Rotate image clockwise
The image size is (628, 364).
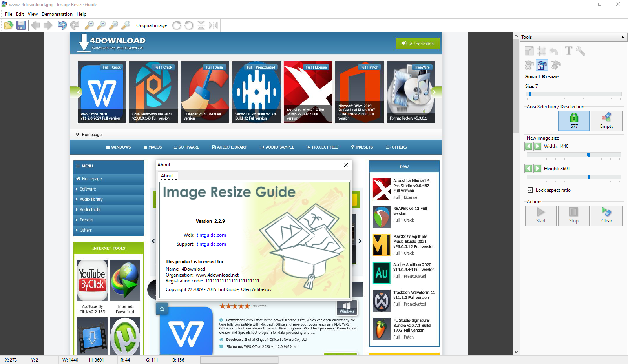tap(177, 25)
